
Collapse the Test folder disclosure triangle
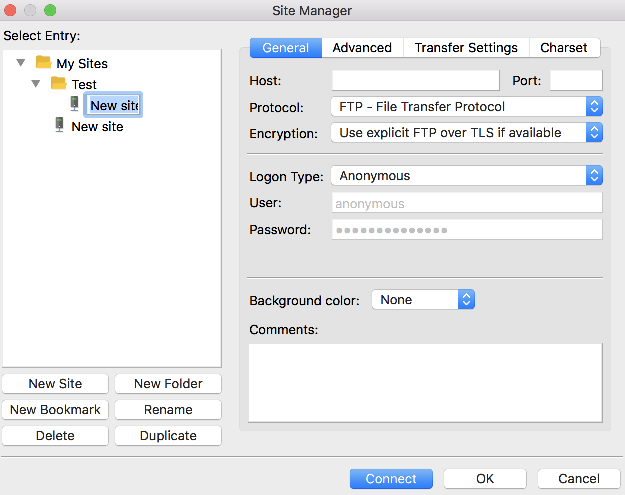coord(37,84)
